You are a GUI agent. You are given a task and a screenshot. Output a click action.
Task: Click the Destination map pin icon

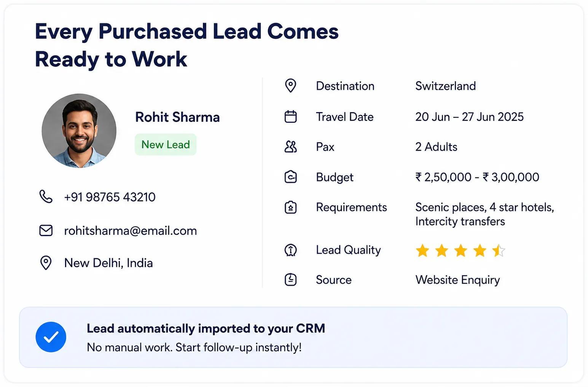(291, 86)
